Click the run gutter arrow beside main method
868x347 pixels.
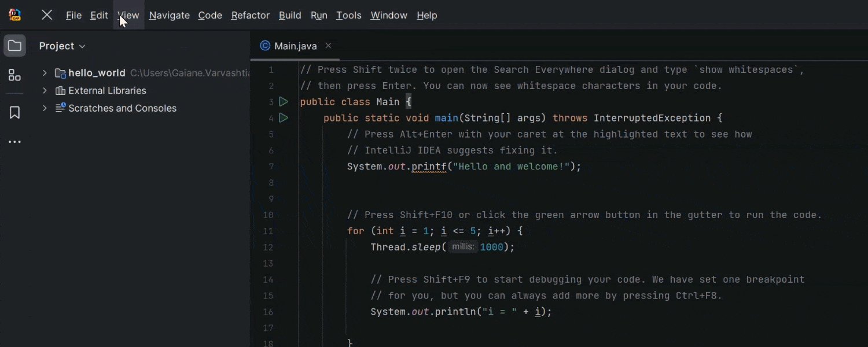(283, 118)
